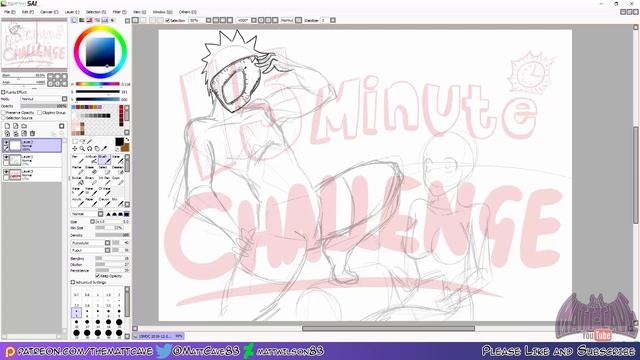Open the Edit menu
This screenshot has width=640, height=360.
coord(28,12)
